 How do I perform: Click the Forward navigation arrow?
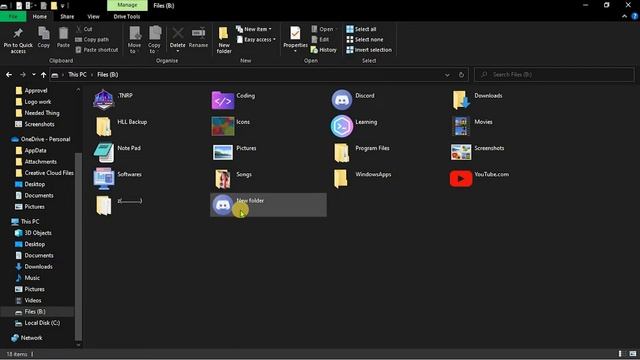(x=23, y=75)
